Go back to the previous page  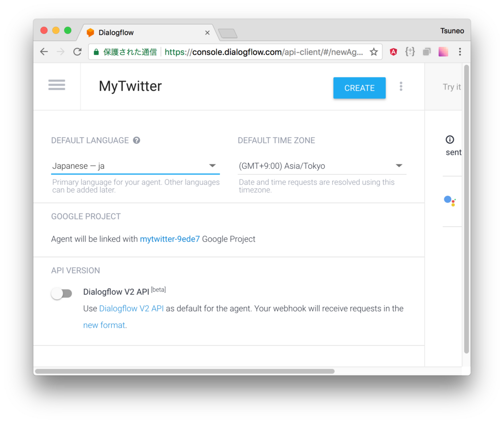click(x=44, y=52)
